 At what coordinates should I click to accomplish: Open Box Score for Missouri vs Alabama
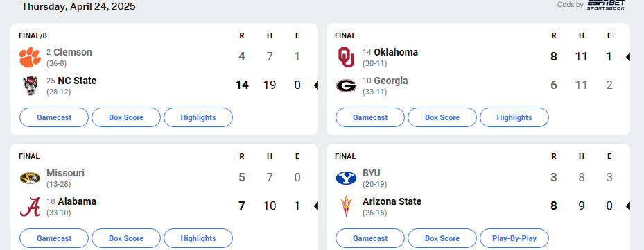[126, 238]
